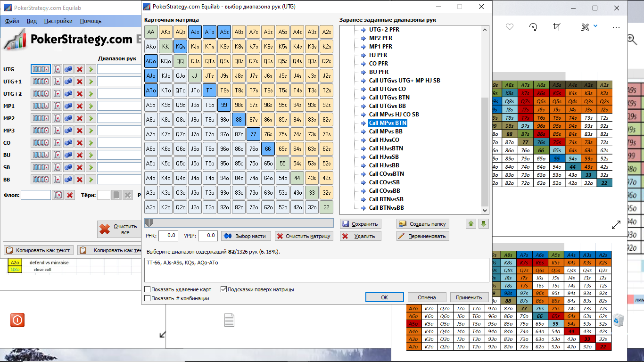Screen dimensions: 644x362
Task: Open the Вид menu
Action: coord(32,21)
